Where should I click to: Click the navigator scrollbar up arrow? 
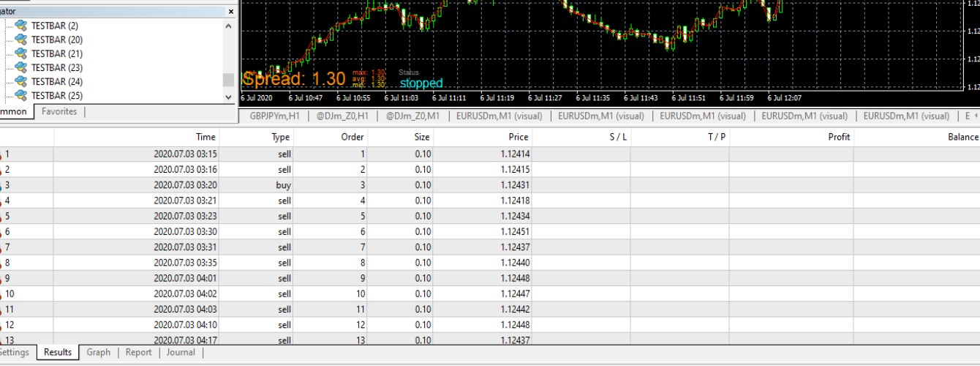click(228, 26)
